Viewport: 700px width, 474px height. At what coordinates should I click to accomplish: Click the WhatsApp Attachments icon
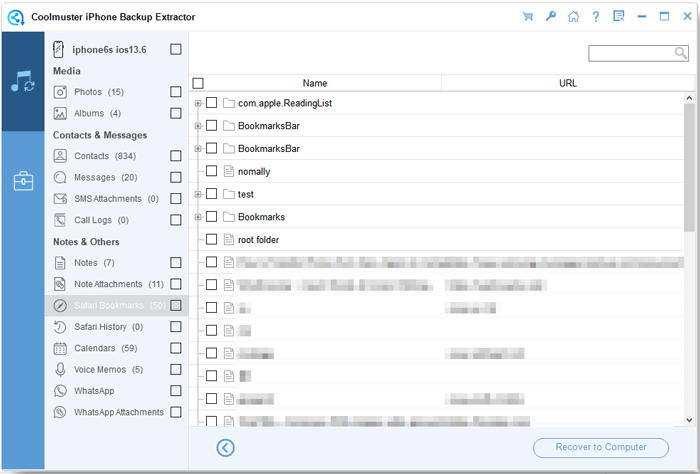click(60, 412)
